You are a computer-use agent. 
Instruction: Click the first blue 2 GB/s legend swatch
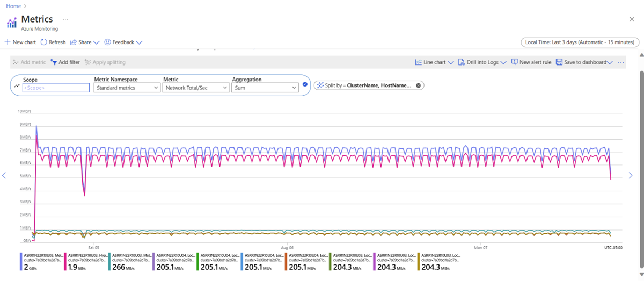[21, 262]
